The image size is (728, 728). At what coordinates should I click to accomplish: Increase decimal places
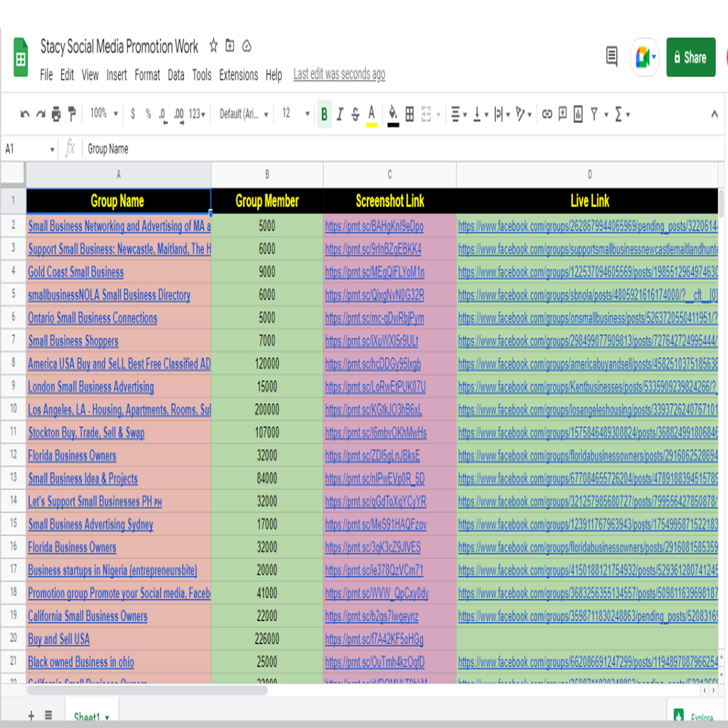coord(178,114)
